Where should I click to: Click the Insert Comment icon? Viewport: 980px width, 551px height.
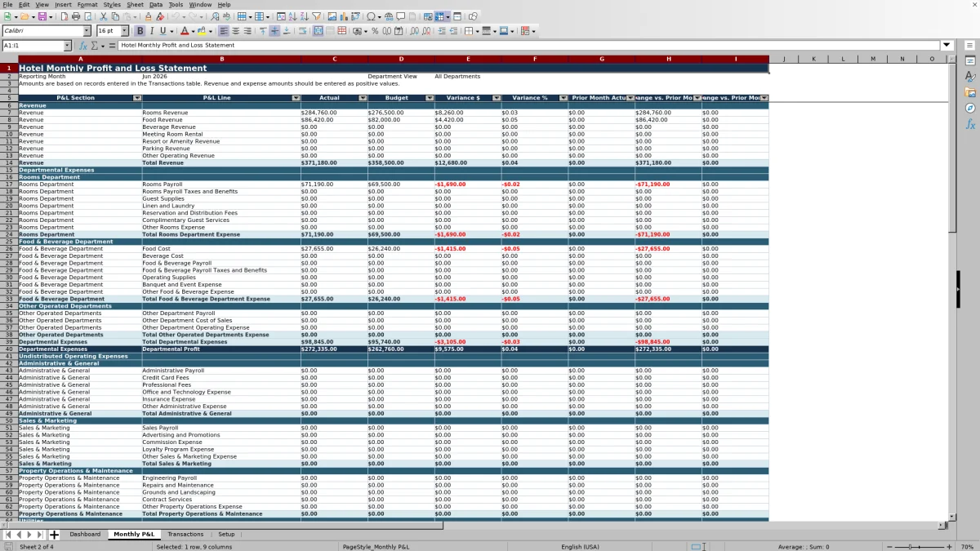(401, 16)
